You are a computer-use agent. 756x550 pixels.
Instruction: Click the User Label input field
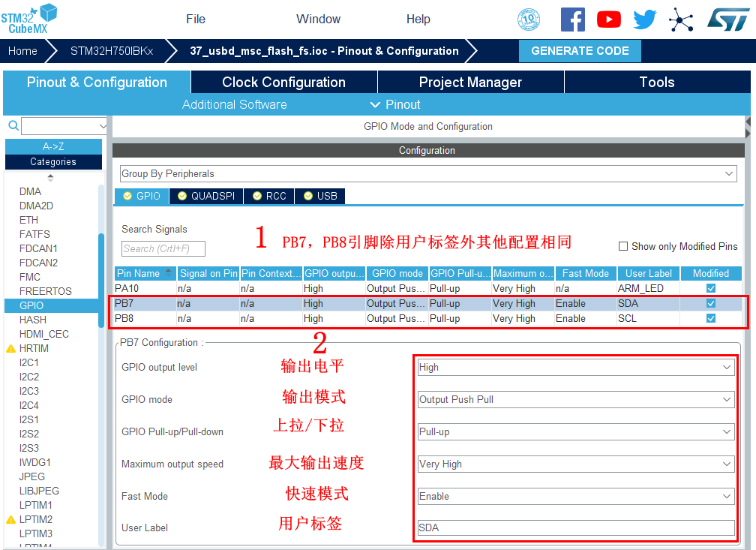click(575, 528)
